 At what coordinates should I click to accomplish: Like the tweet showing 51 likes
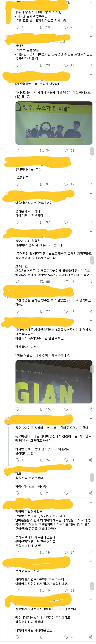[66, 151]
